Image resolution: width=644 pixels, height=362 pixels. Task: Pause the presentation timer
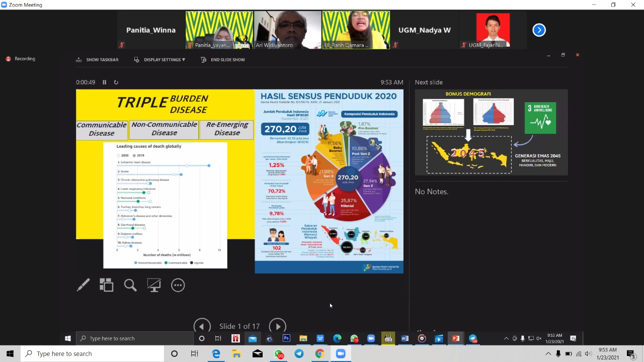coord(105,82)
